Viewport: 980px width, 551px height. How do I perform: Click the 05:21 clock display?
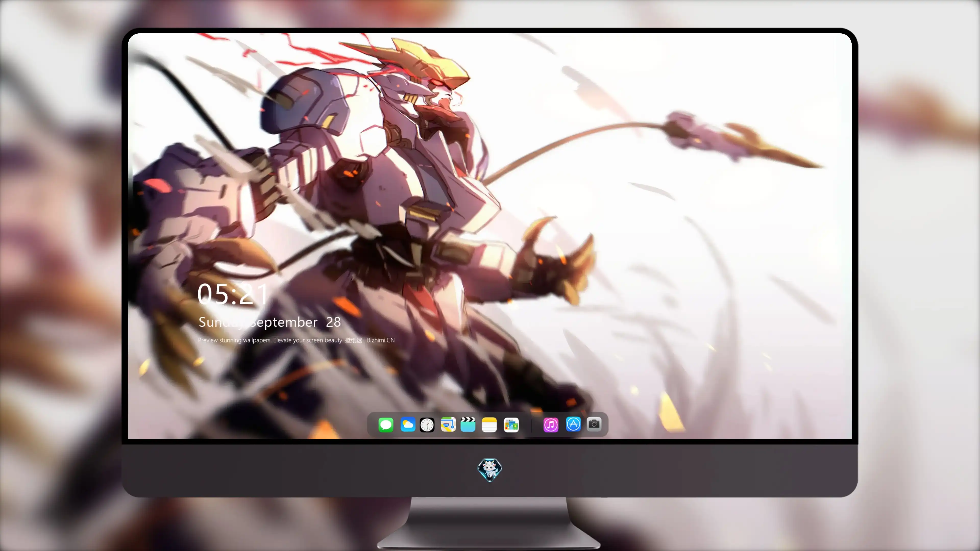tap(233, 294)
